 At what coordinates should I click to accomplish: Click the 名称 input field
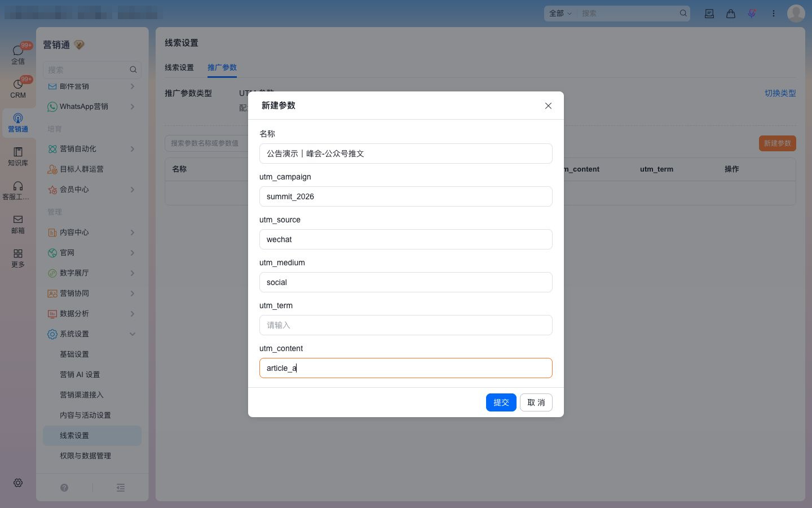406,154
